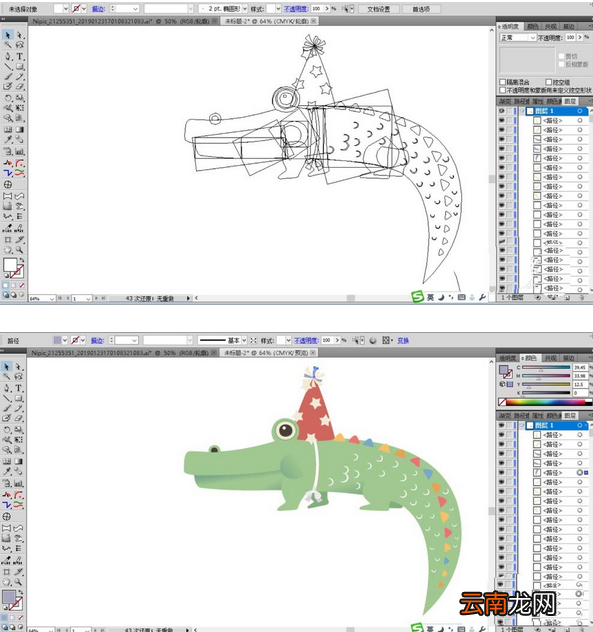This screenshot has width=593, height=632.
Task: Click 不透明度 link in lower control bar
Action: click(306, 341)
